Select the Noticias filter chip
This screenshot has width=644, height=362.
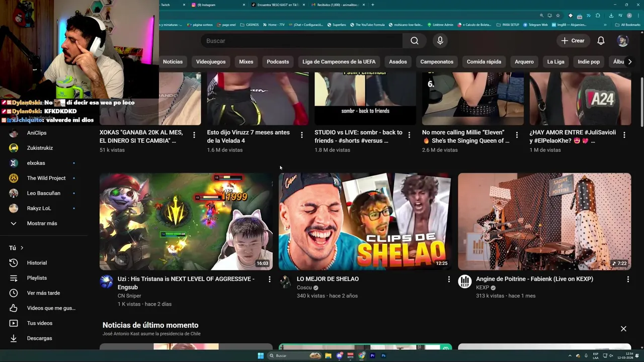173,62
